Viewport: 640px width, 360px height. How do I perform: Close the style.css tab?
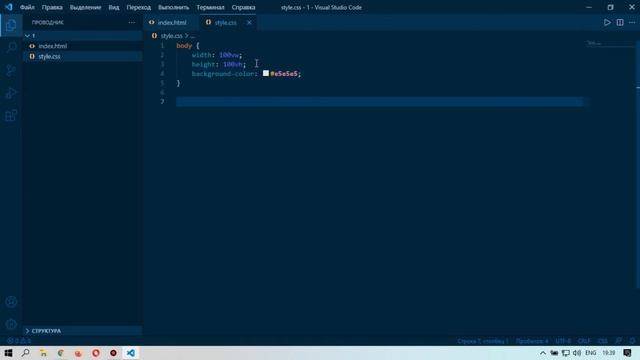(249, 22)
